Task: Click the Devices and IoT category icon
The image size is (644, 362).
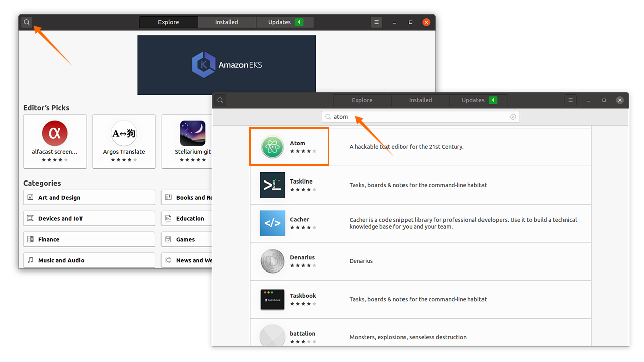Action: pyautogui.click(x=30, y=218)
